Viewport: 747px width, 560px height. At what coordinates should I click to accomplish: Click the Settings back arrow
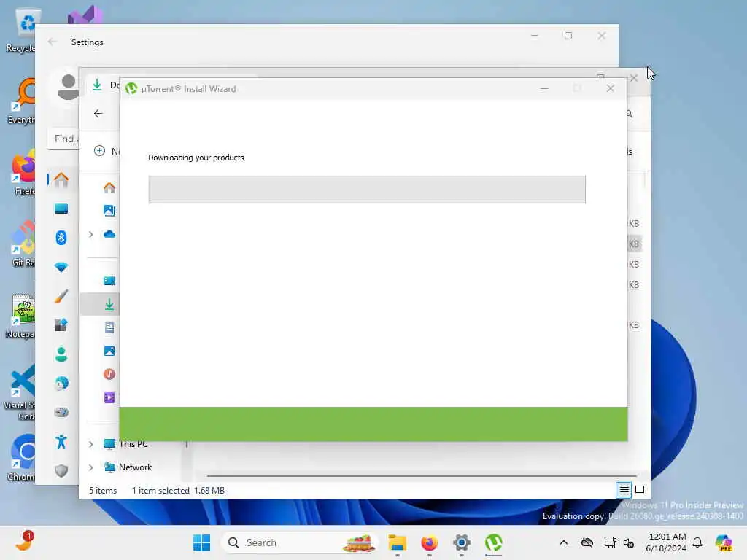53,42
